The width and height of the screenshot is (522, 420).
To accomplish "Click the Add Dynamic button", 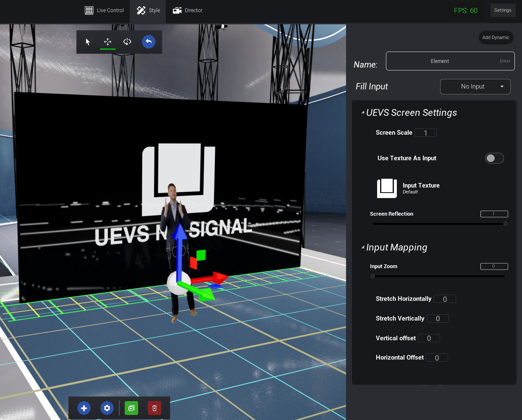I will 496,37.
